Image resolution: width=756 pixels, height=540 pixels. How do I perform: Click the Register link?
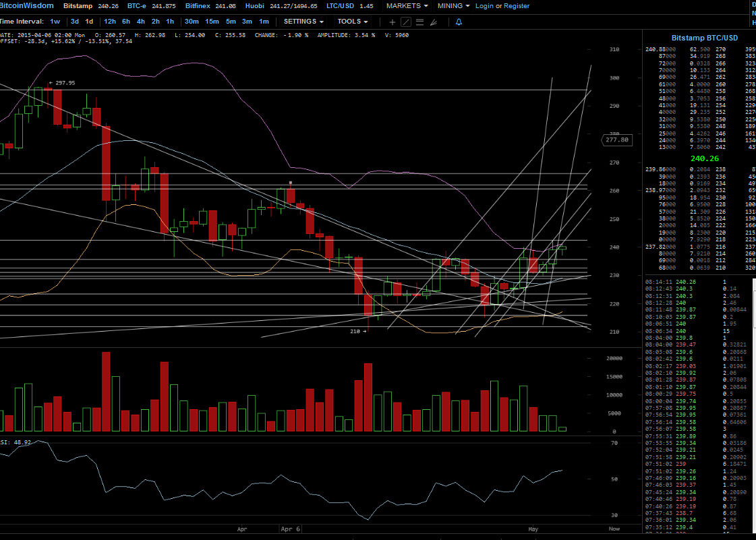(517, 6)
